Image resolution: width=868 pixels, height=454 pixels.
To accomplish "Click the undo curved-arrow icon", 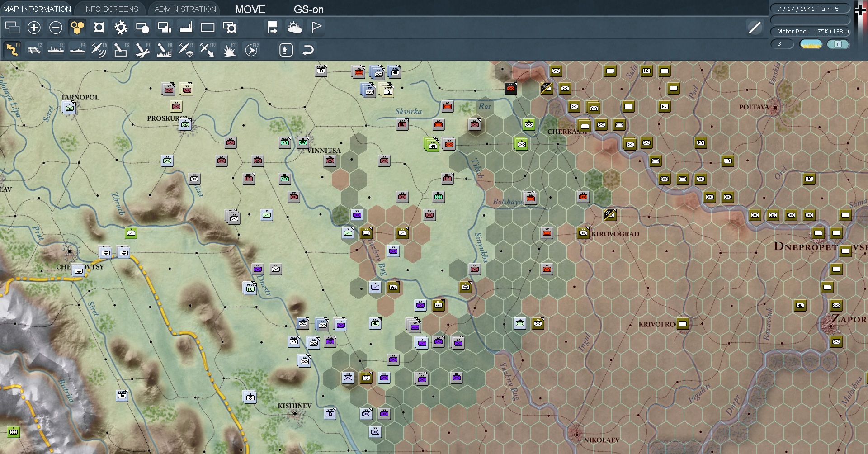I will 308,50.
